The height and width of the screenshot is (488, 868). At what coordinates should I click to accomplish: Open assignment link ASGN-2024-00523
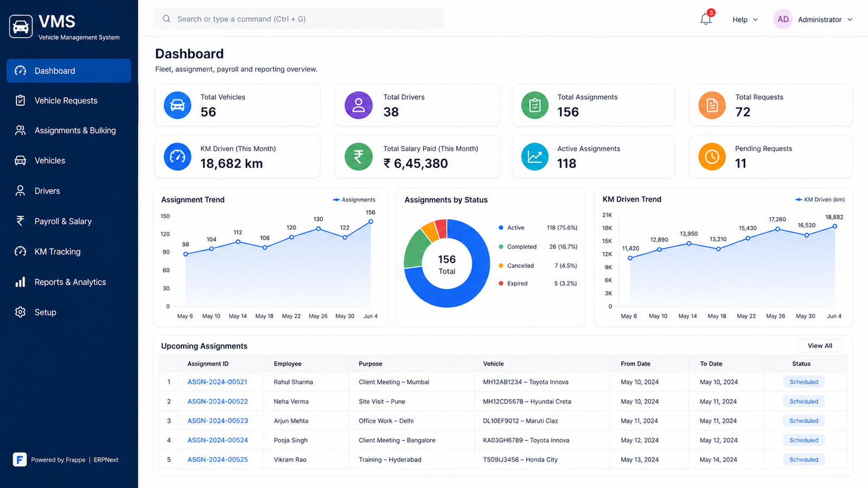click(x=218, y=421)
